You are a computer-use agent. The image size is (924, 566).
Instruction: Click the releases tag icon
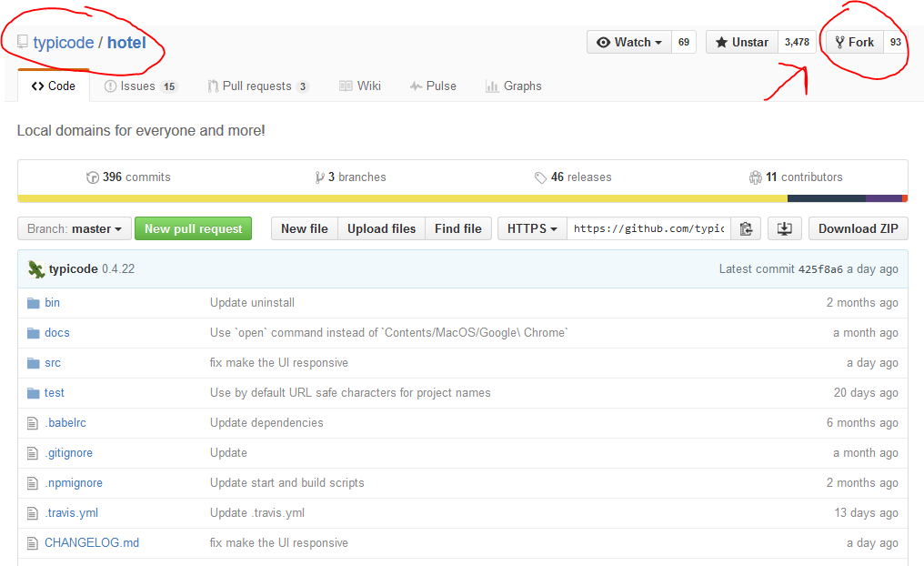coord(540,177)
